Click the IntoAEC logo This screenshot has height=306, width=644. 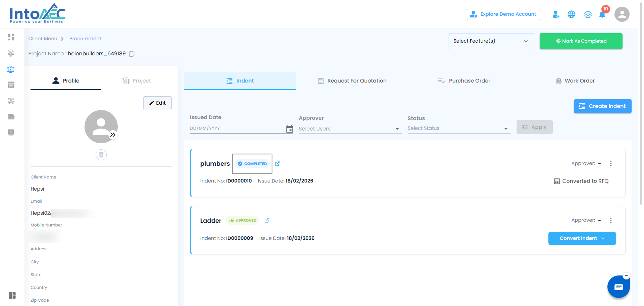pyautogui.click(x=38, y=13)
